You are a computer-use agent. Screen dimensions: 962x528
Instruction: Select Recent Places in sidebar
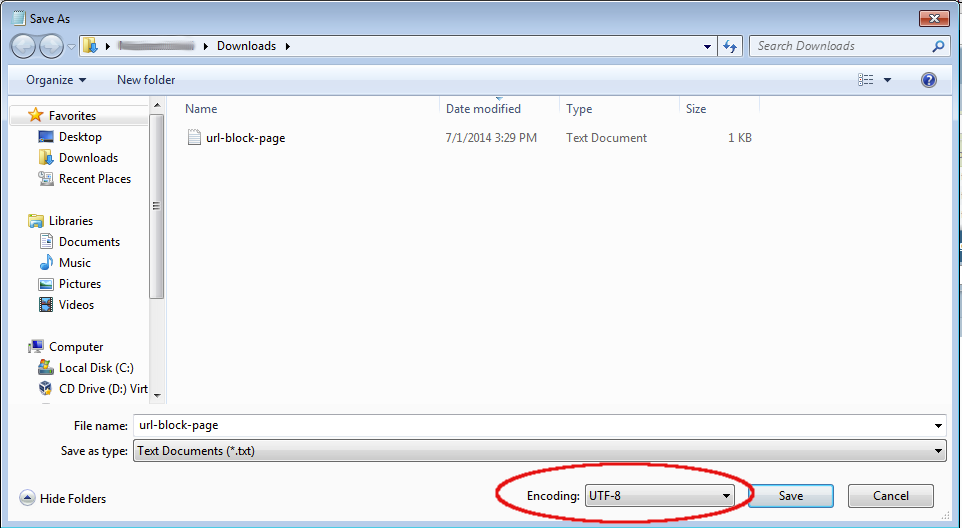[x=94, y=178]
